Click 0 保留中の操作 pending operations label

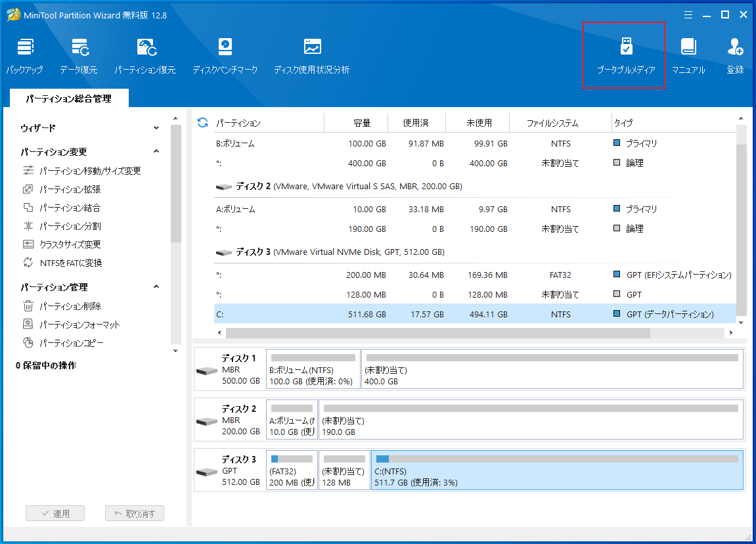(46, 365)
